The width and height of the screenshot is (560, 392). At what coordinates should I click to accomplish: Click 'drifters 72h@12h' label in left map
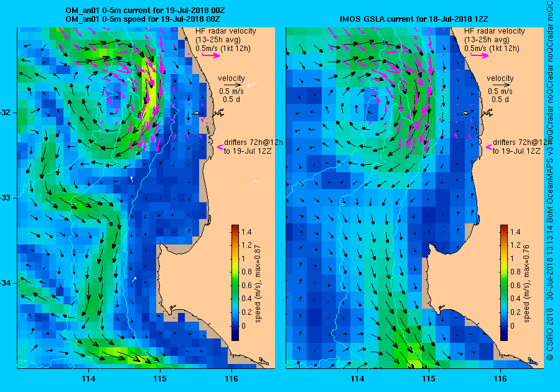(x=253, y=142)
